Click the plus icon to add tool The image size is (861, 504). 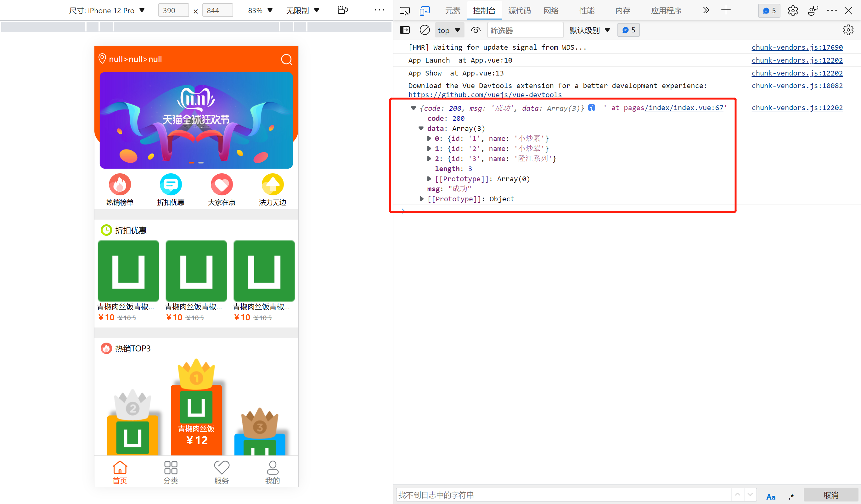coord(726,10)
